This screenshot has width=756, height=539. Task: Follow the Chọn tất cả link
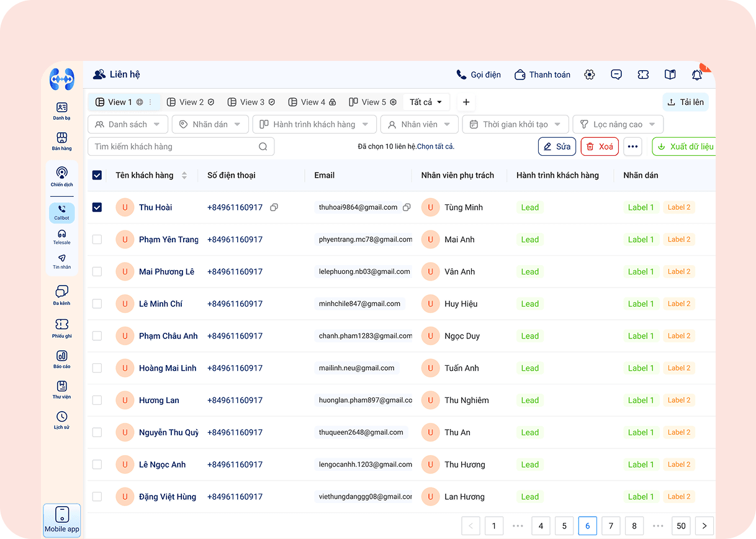(x=436, y=146)
